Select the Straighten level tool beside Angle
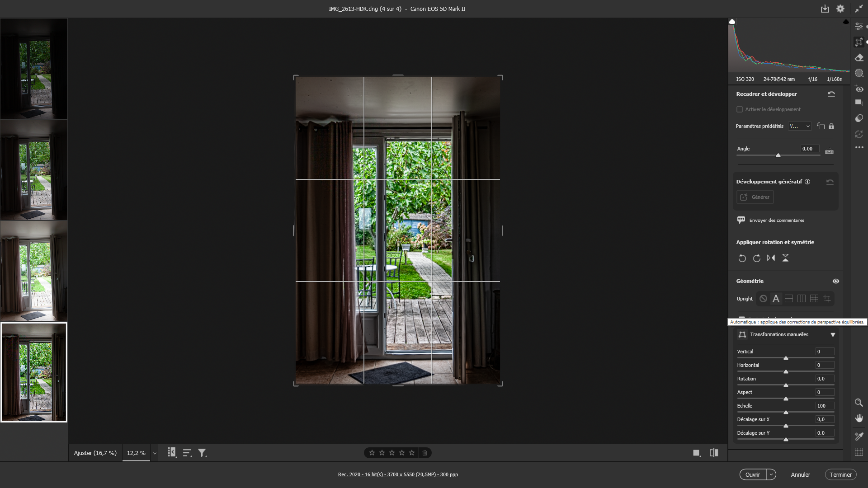Viewport: 868px width, 488px height. [829, 151]
